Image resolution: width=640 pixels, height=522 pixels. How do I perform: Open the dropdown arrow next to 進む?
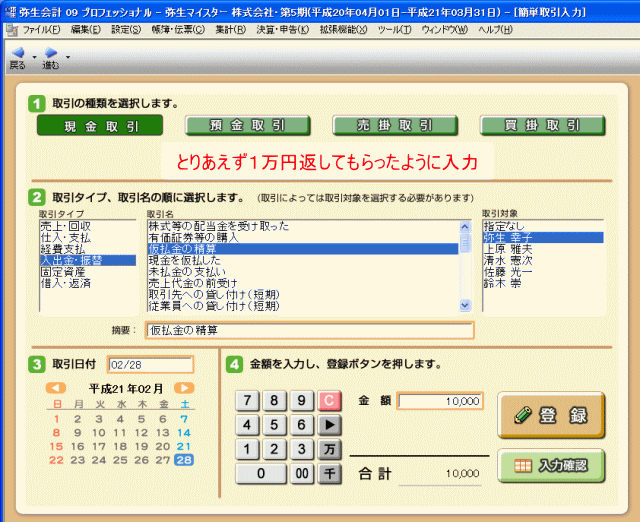click(x=68, y=57)
